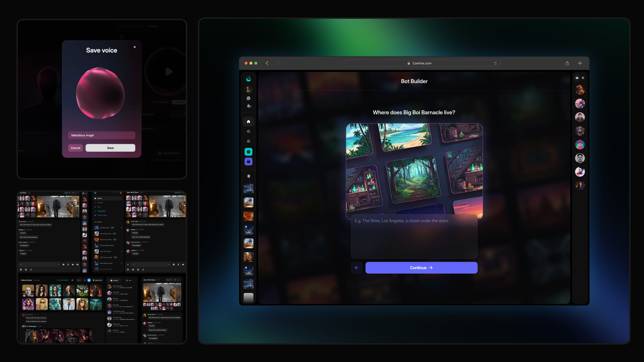644x362 pixels.
Task: Click Leave room in the collage panel
Action: coord(97,280)
